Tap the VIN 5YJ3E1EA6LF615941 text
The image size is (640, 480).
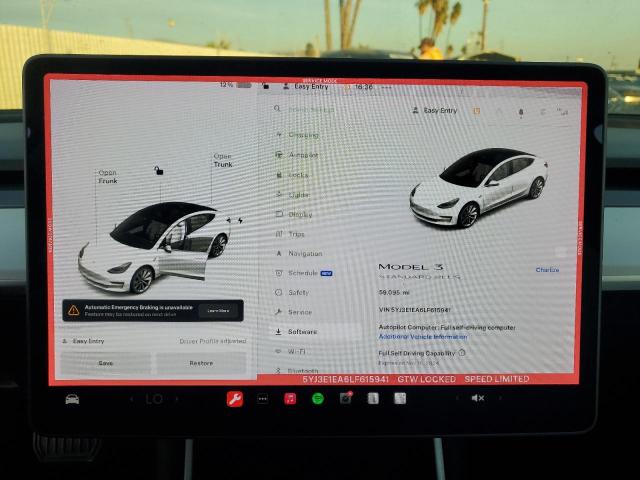[x=415, y=310]
